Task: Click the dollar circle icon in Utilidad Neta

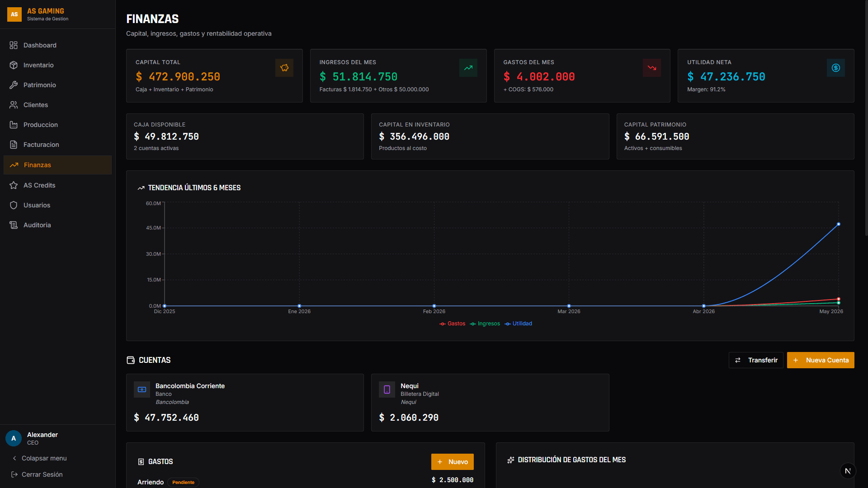Action: (836, 68)
